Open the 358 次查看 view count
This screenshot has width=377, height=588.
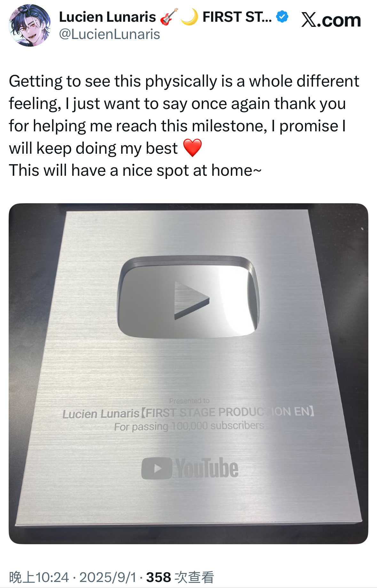pyautogui.click(x=180, y=577)
